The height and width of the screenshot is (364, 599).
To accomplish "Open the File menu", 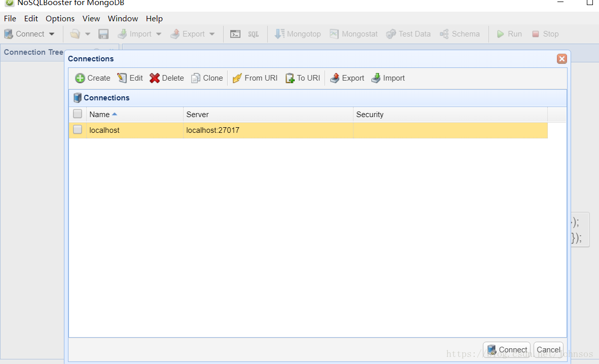I will click(10, 18).
